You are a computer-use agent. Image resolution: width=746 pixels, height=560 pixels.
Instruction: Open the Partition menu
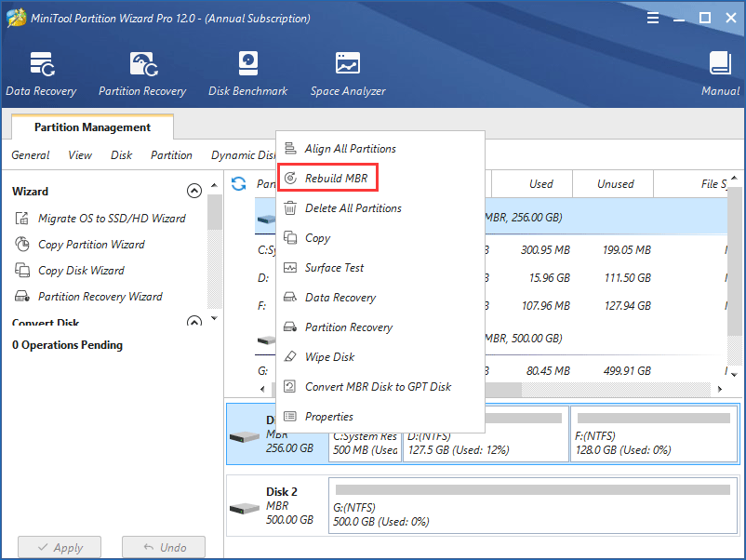[171, 155]
